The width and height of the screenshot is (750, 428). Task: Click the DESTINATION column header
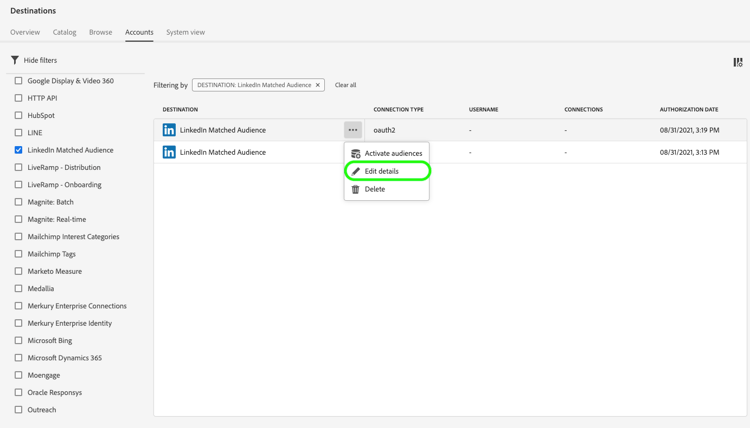tap(180, 110)
